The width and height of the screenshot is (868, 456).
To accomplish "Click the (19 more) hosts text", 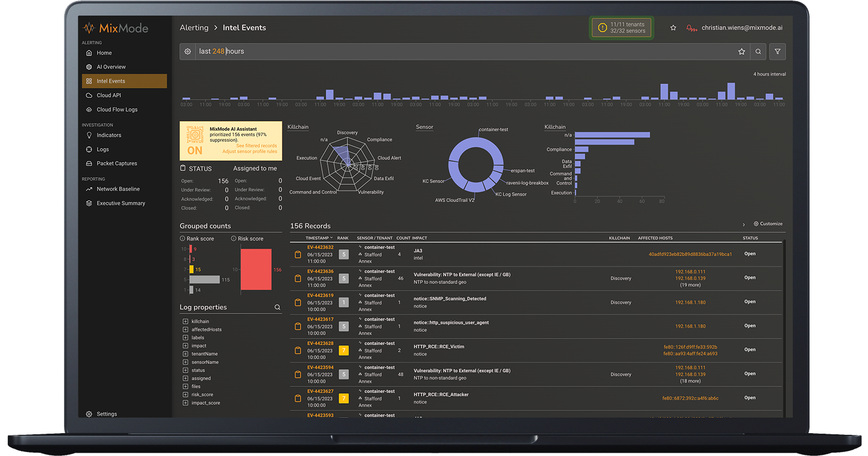I will click(x=690, y=285).
